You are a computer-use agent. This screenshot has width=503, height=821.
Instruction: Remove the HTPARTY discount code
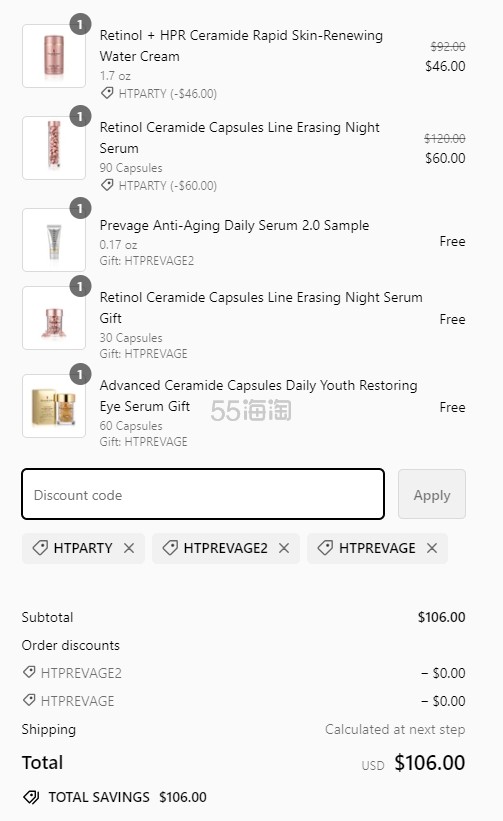coord(129,548)
